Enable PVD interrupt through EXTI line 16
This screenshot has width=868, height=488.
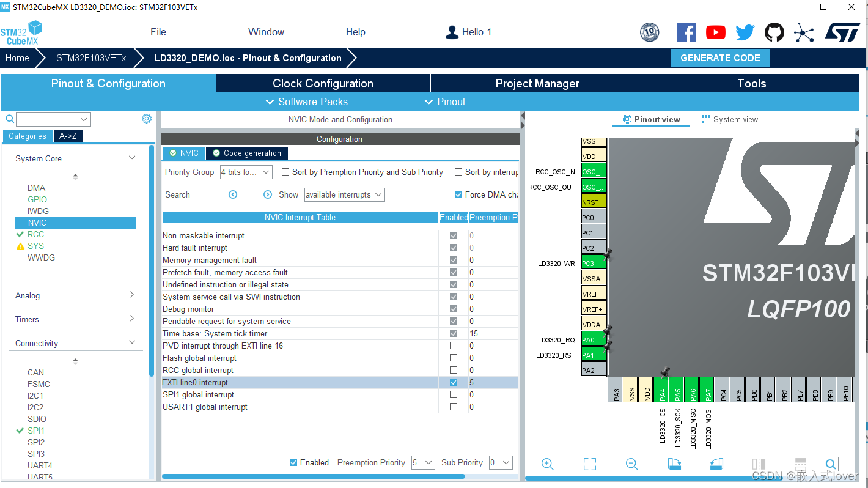(454, 346)
